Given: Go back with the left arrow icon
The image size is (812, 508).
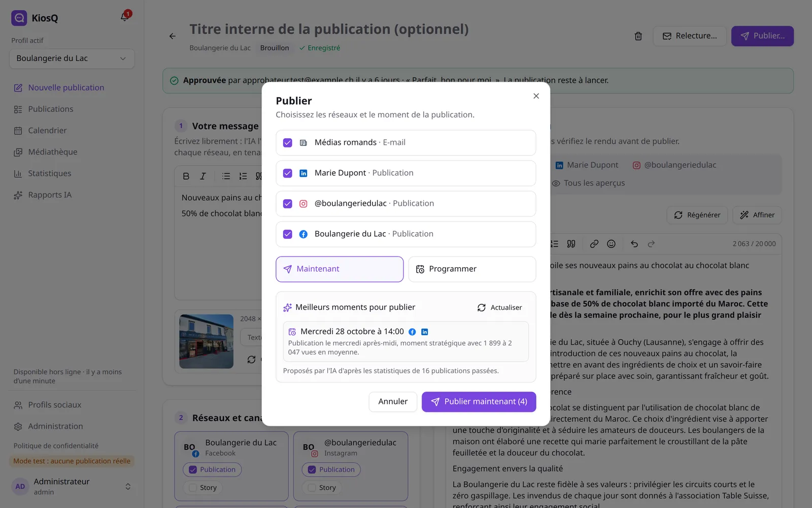Looking at the screenshot, I should (x=173, y=36).
